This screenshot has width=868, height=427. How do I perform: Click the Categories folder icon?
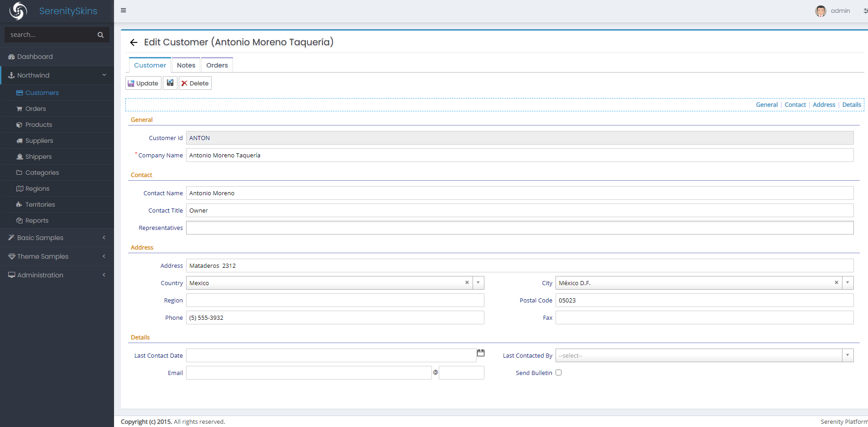20,172
